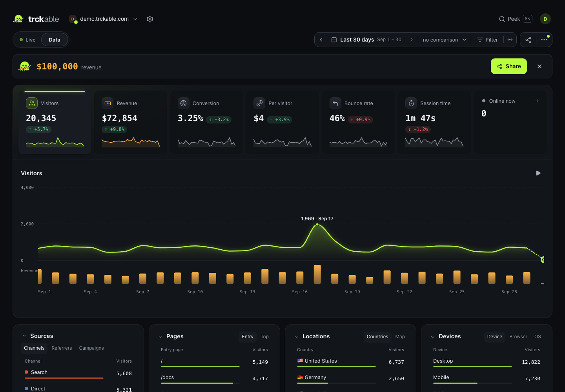Open Online now details arrow
Screen dimensions: 565x392
pos(537,101)
